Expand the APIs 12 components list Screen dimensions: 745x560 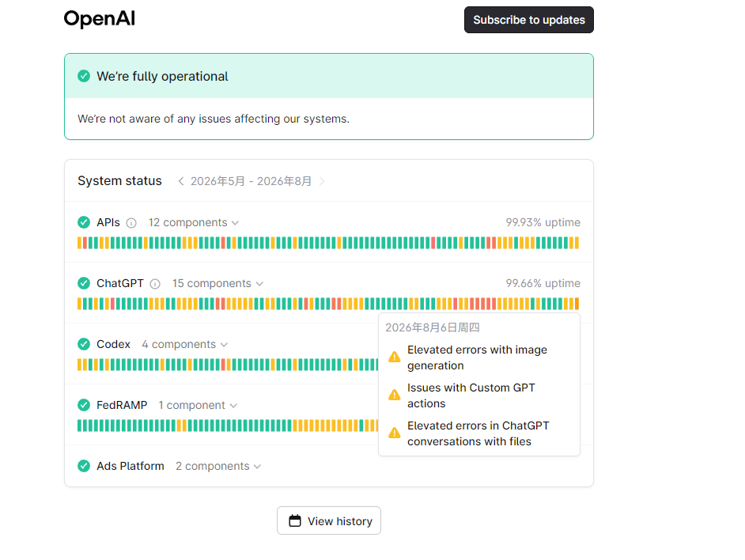194,222
